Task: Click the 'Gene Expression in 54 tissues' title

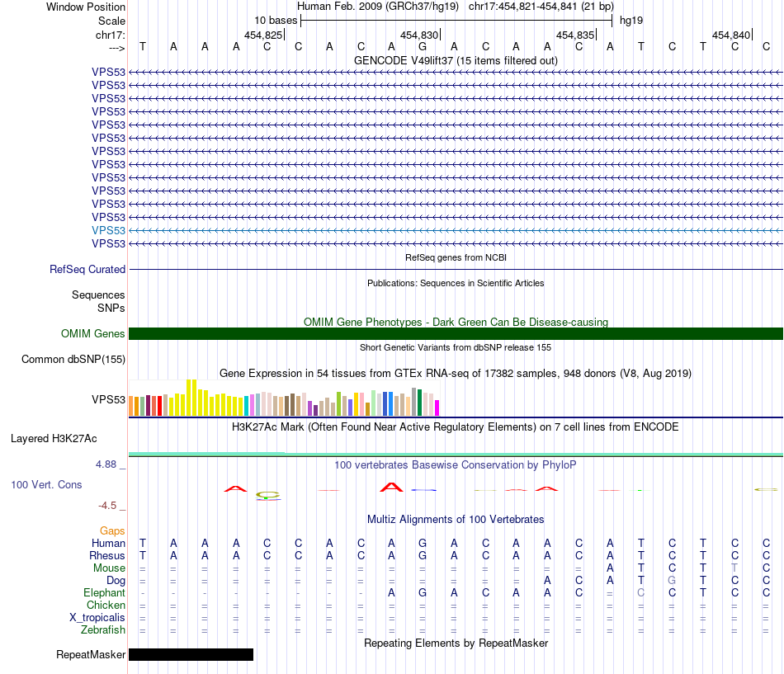Action: pyautogui.click(x=456, y=374)
